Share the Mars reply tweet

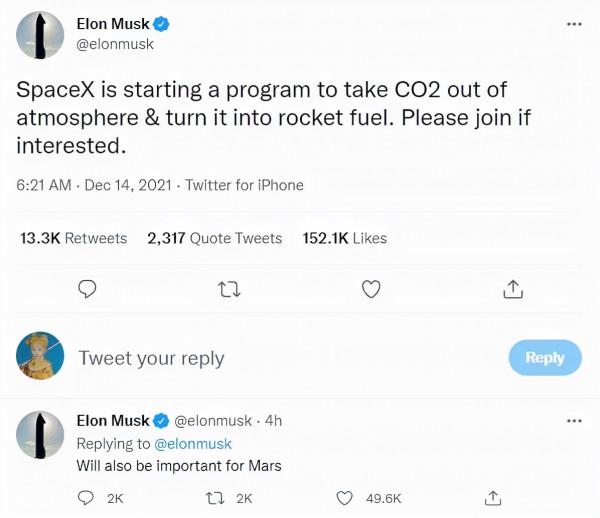pos(493,497)
